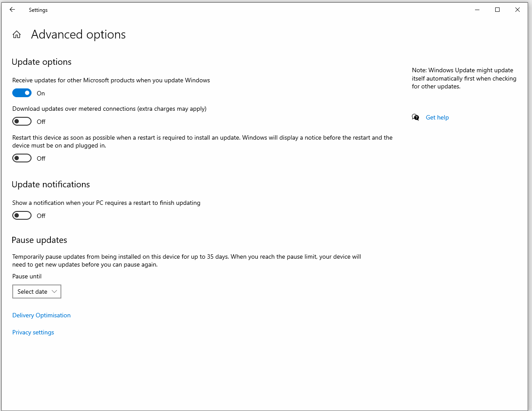Go to Privacy settings link
Image resolution: width=532 pixels, height=411 pixels.
(33, 332)
